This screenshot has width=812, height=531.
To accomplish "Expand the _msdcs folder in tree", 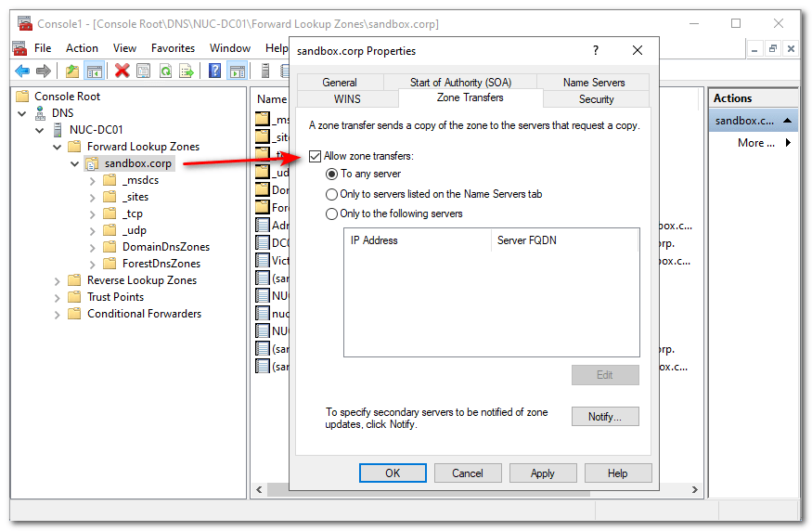I will [x=92, y=180].
